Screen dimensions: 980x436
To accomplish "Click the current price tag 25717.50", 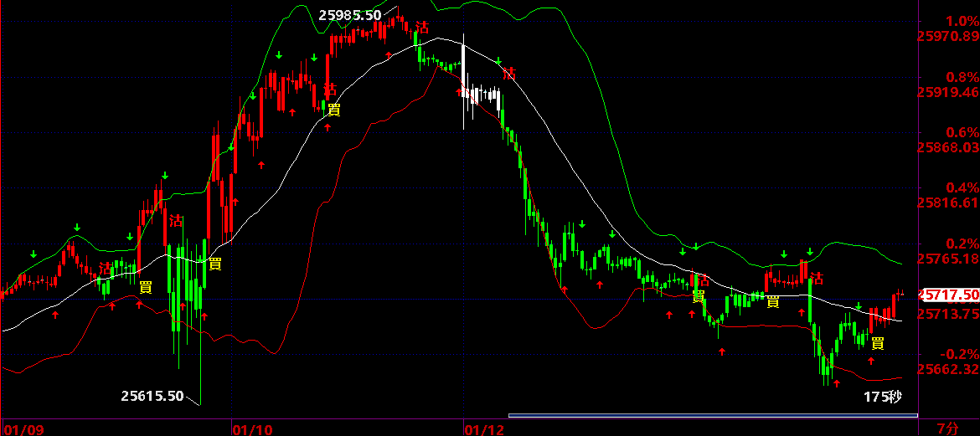I will click(x=948, y=295).
